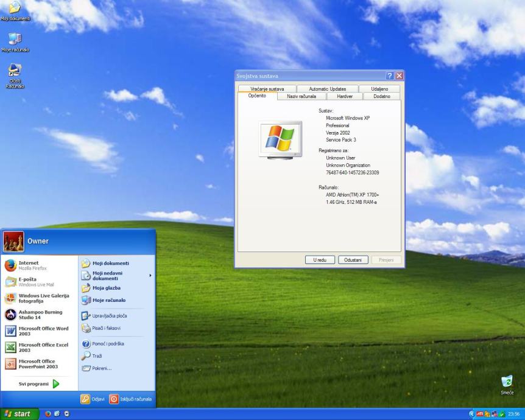Click Svojstva sustava title bar
Viewport: 525px width, 420px height.
tap(310, 76)
